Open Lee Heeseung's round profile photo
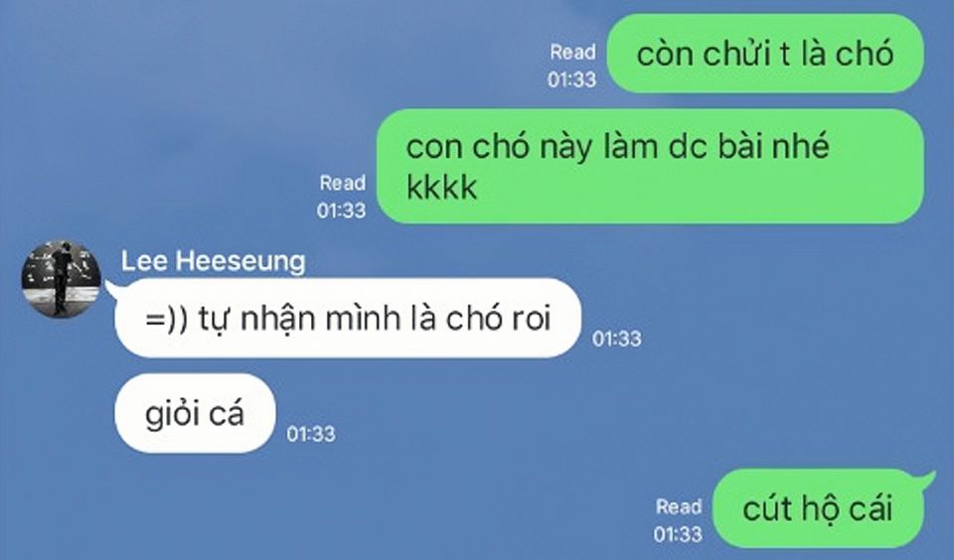The width and height of the screenshot is (954, 560). (x=61, y=279)
